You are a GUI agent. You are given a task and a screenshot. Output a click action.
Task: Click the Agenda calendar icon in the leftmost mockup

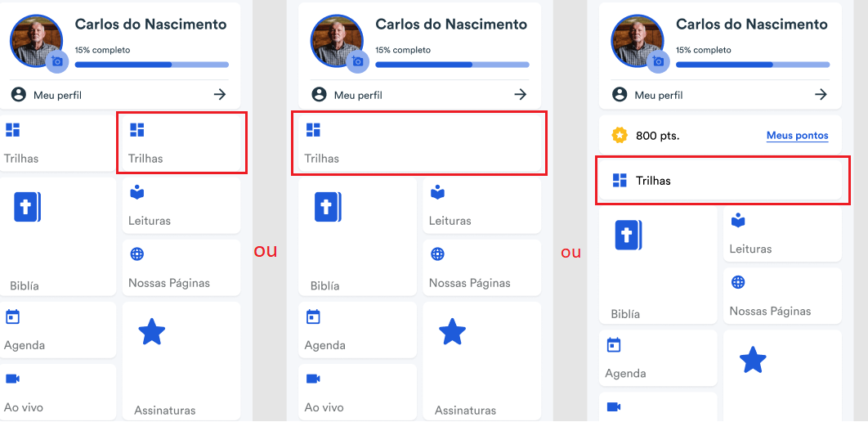coord(12,316)
